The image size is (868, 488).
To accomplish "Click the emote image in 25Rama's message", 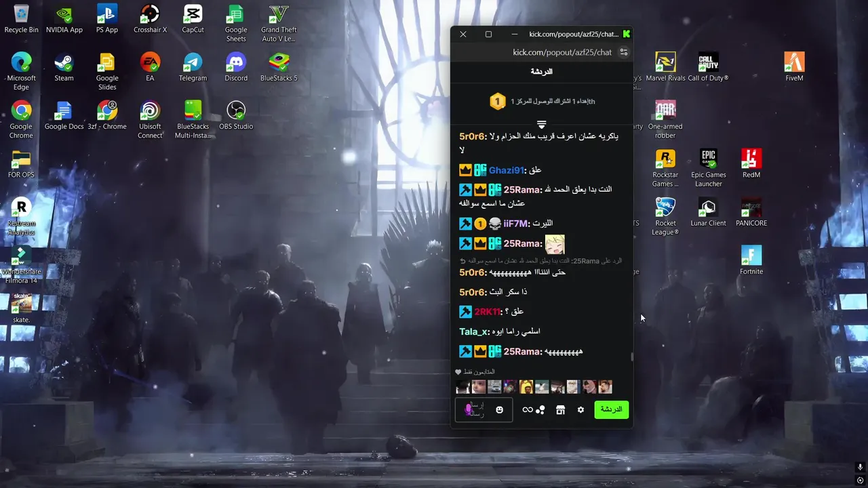I will [555, 243].
